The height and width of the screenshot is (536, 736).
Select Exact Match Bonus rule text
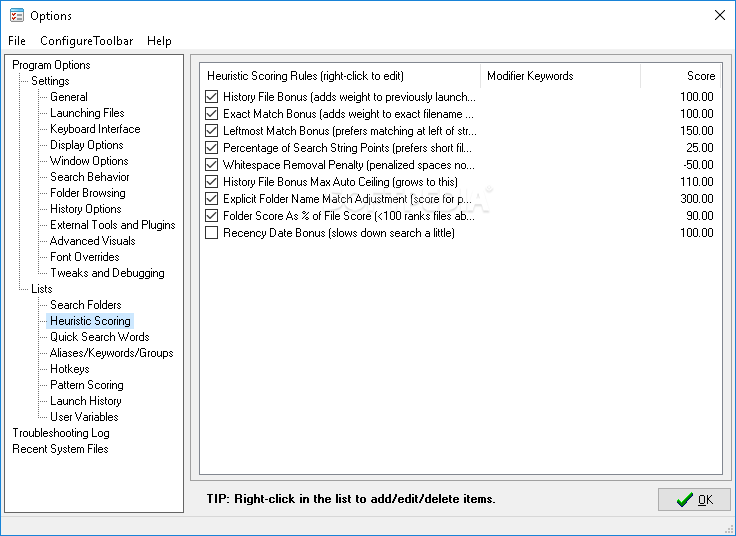coord(348,114)
